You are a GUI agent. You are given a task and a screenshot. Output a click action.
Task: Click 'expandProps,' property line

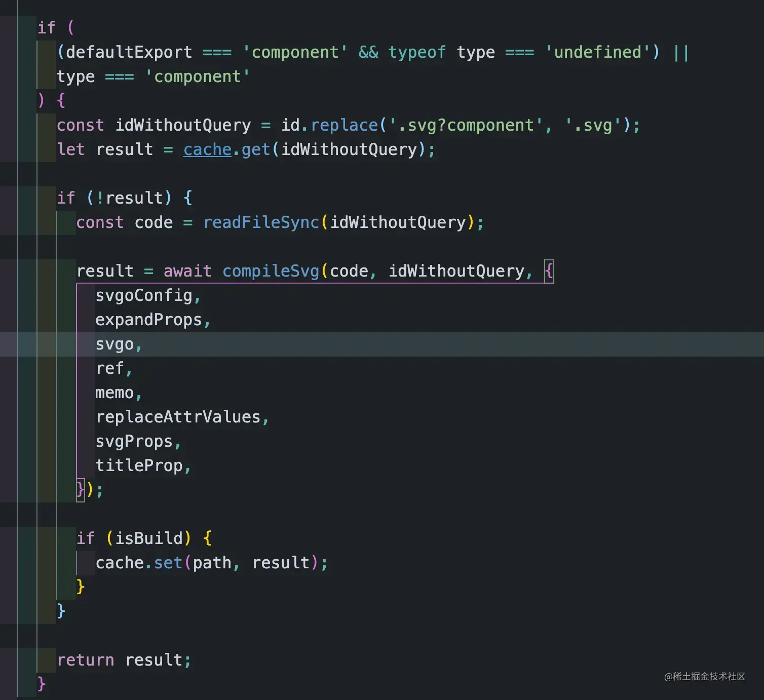click(x=152, y=320)
